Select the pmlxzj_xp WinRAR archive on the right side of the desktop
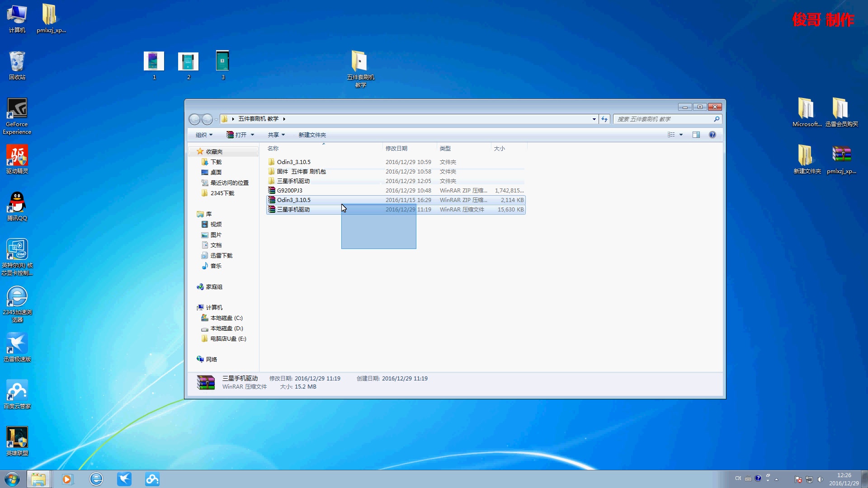Viewport: 868px width, 488px height. (841, 159)
